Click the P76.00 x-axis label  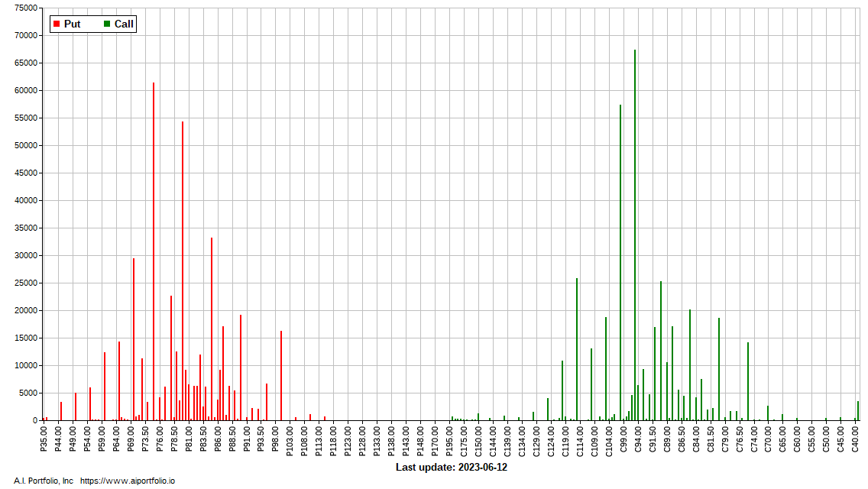[160, 439]
